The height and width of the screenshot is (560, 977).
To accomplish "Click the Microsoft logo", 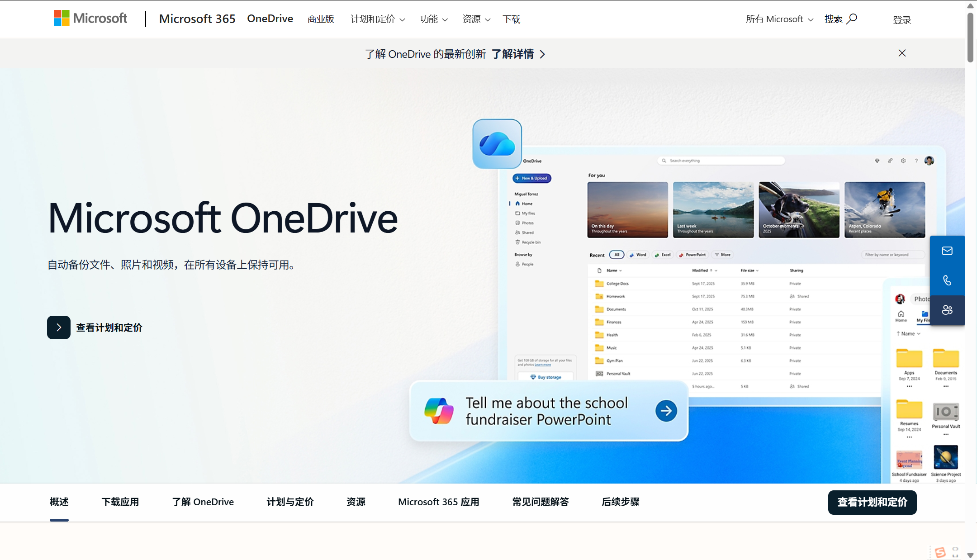I will pyautogui.click(x=90, y=19).
